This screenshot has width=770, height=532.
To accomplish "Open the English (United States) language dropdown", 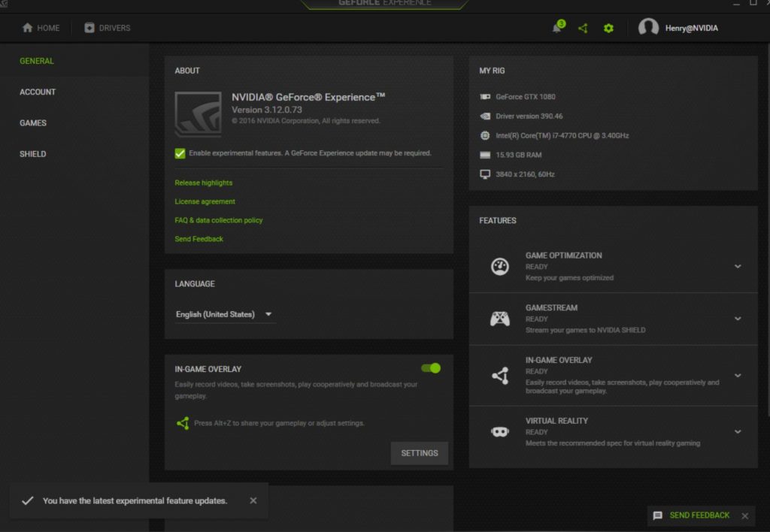I will pyautogui.click(x=224, y=314).
